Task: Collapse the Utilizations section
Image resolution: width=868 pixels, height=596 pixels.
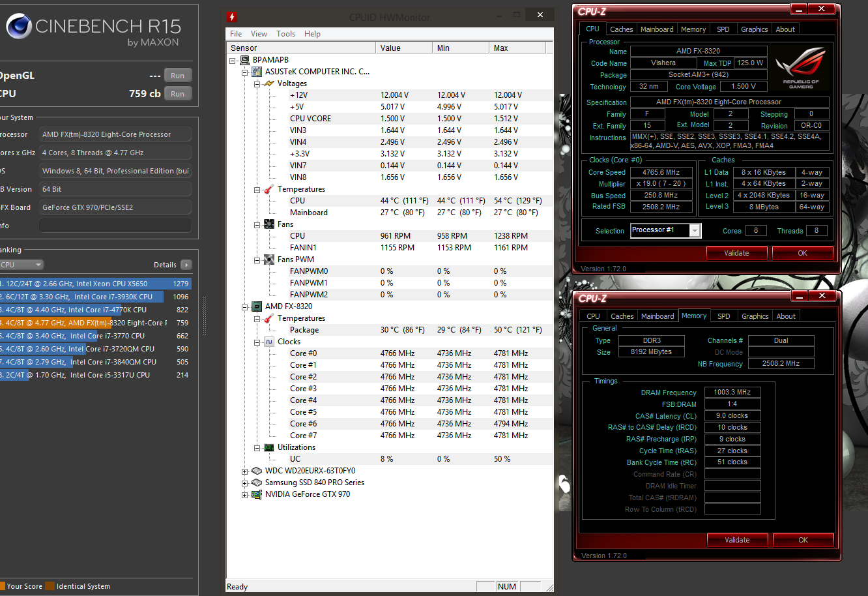Action: 257,447
